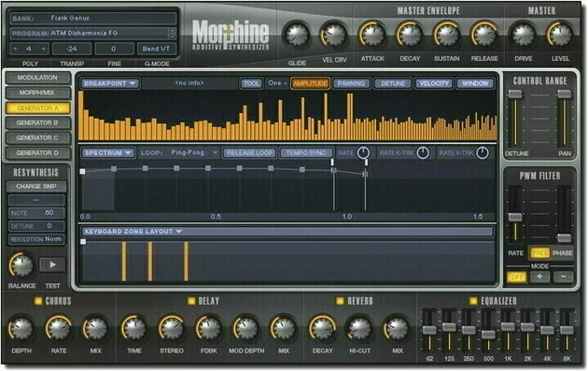This screenshot has width=588, height=371.
Task: Toggle the Delay effect on/off LED
Action: pyautogui.click(x=191, y=301)
